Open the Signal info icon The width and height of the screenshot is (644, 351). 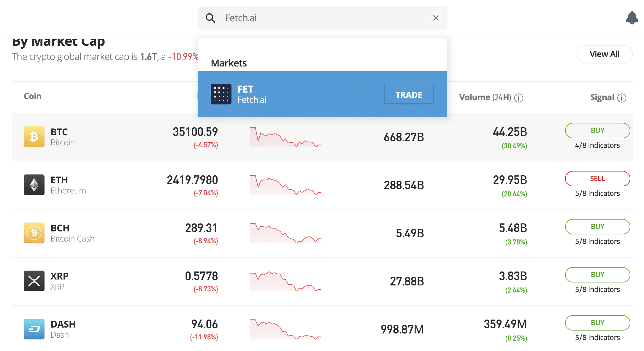(621, 98)
